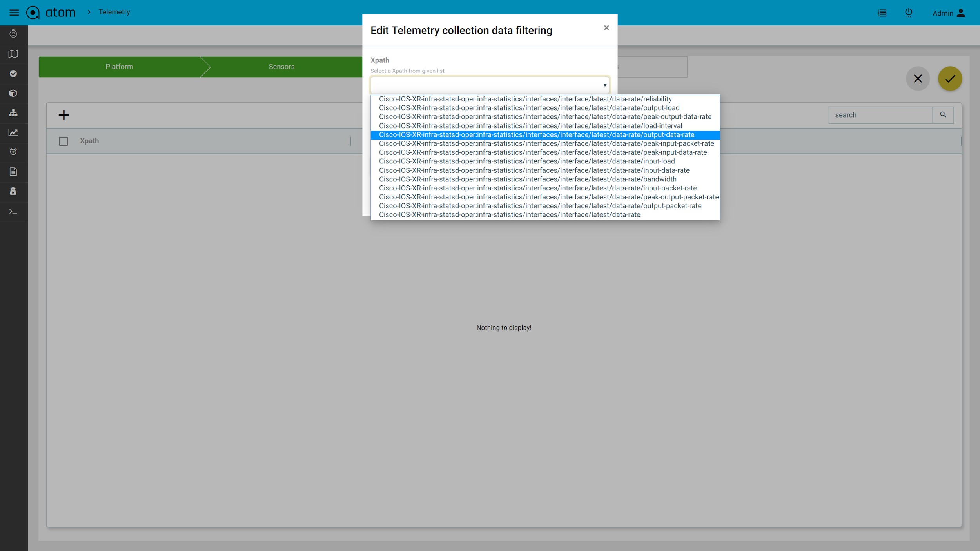Open the alarm clock sidebar icon
The height and width of the screenshot is (551, 980).
tap(13, 152)
